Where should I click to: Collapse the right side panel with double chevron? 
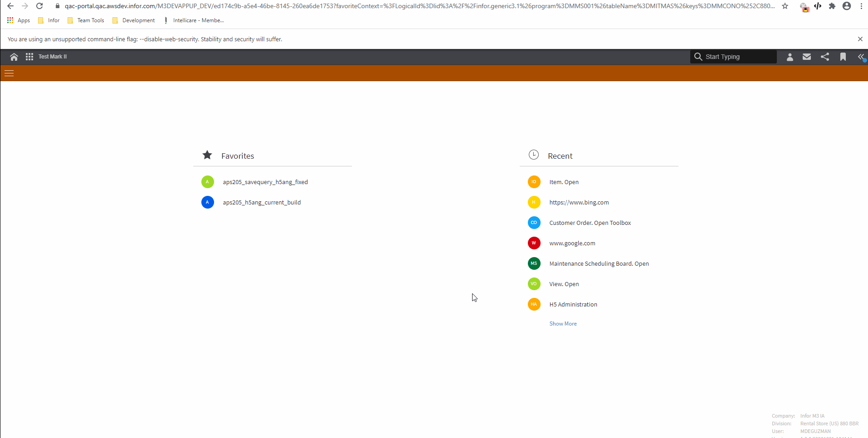coord(861,57)
